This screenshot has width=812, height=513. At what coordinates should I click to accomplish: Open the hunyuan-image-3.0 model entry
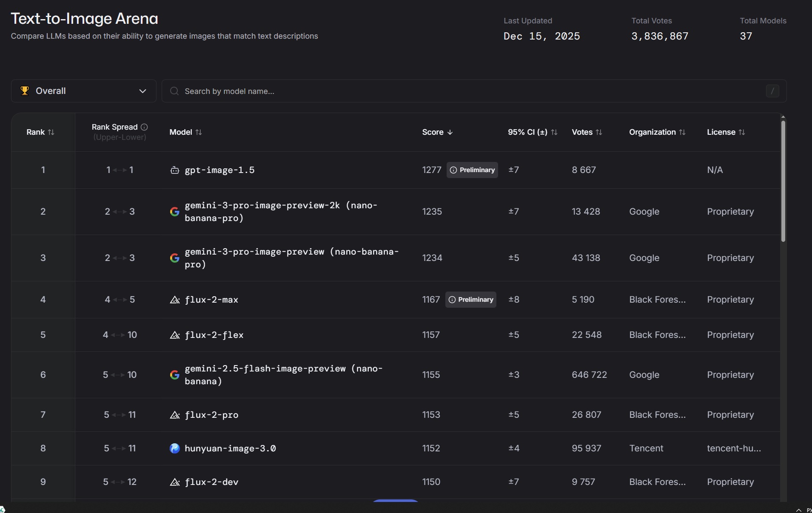[230, 449]
